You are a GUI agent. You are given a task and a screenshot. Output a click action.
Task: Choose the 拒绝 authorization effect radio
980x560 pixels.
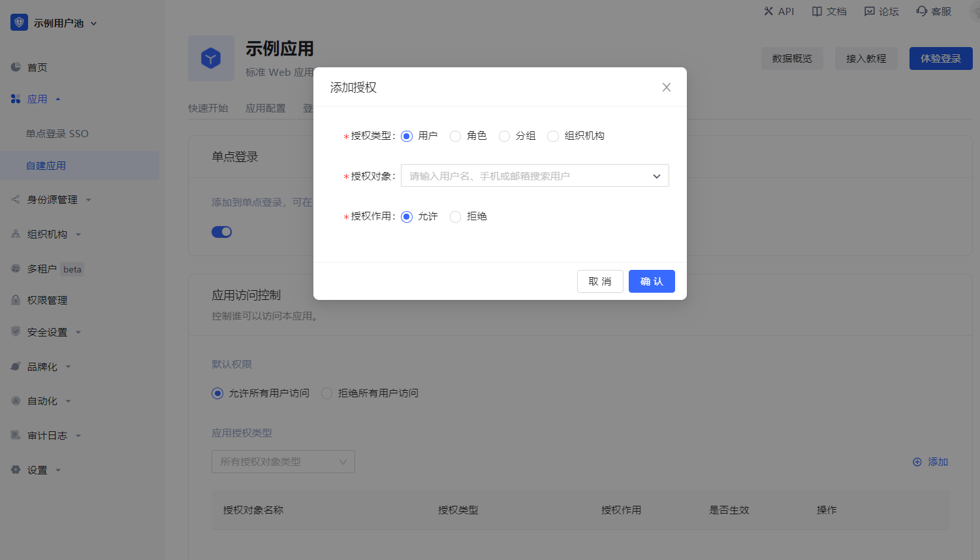tap(456, 217)
